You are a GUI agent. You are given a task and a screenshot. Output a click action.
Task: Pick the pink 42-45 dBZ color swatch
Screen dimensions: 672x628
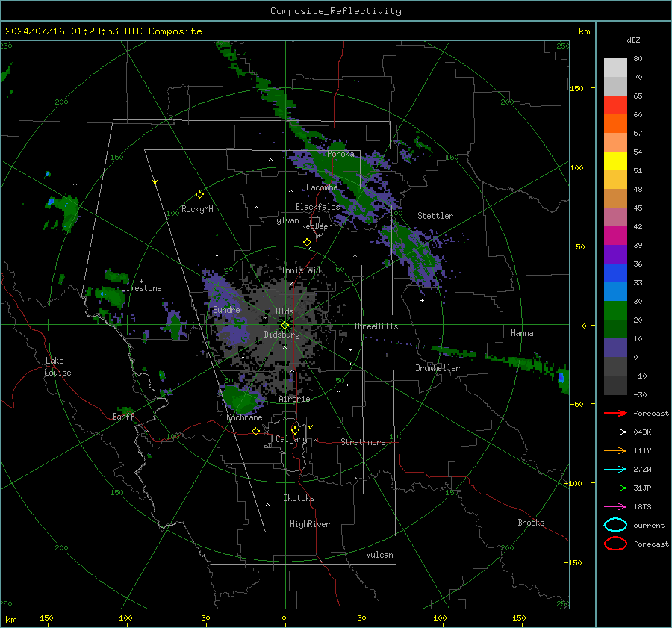click(x=615, y=217)
